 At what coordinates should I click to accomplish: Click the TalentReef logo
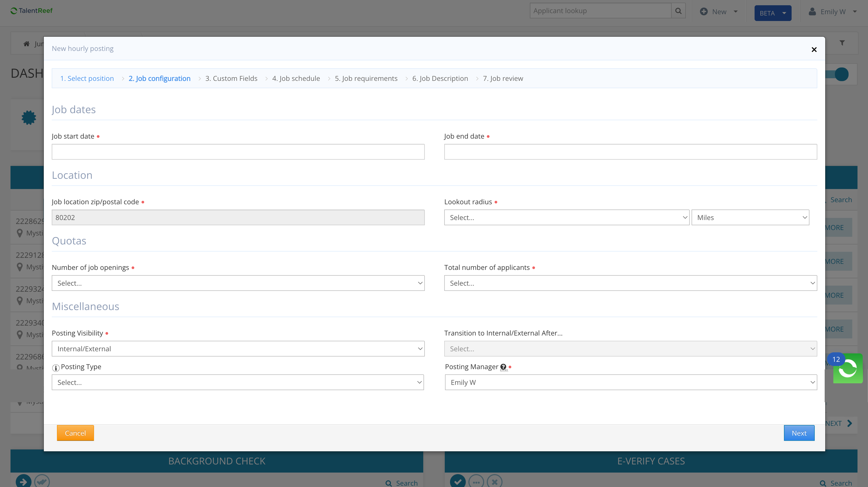[x=31, y=11]
